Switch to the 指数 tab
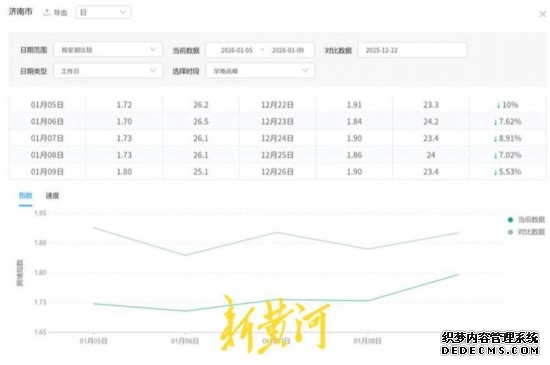 [x=26, y=196]
